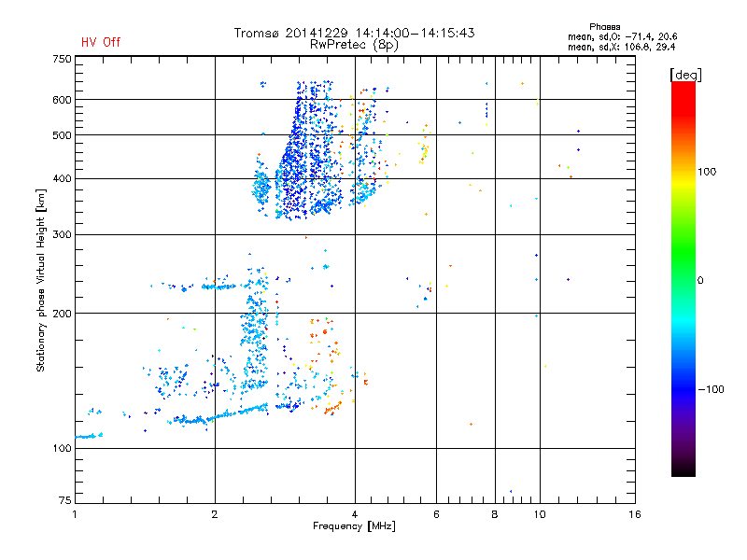Click the Phases heading in the top right
Screen dimensions: 747x560
point(604,27)
